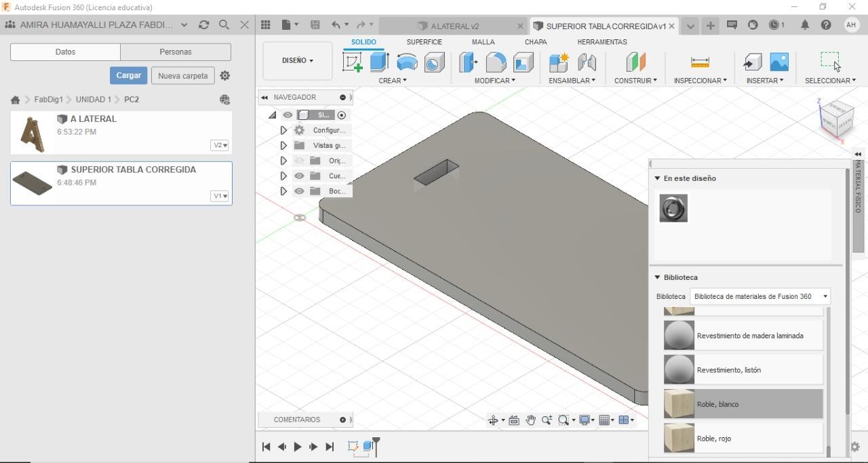This screenshot has height=463, width=868.
Task: Open the DISEÑO workspace dropdown
Action: [298, 60]
